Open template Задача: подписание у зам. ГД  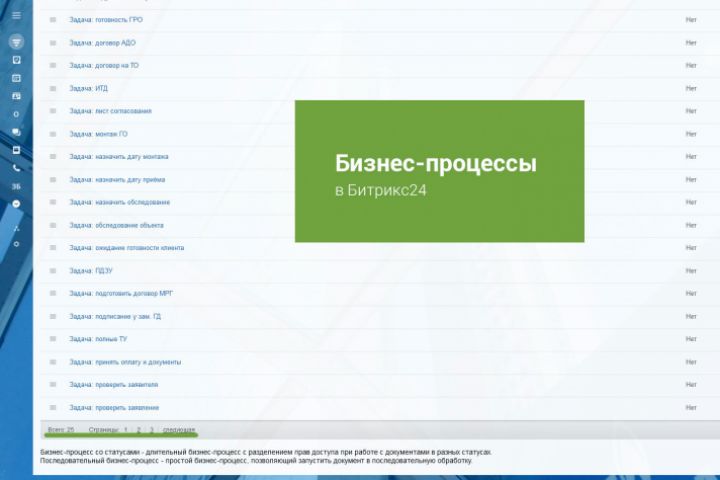point(115,316)
